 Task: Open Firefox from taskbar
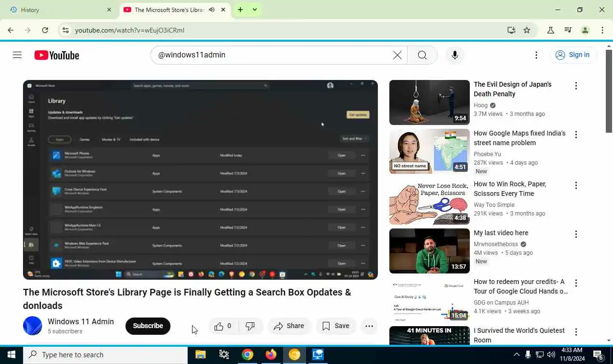[271, 355]
